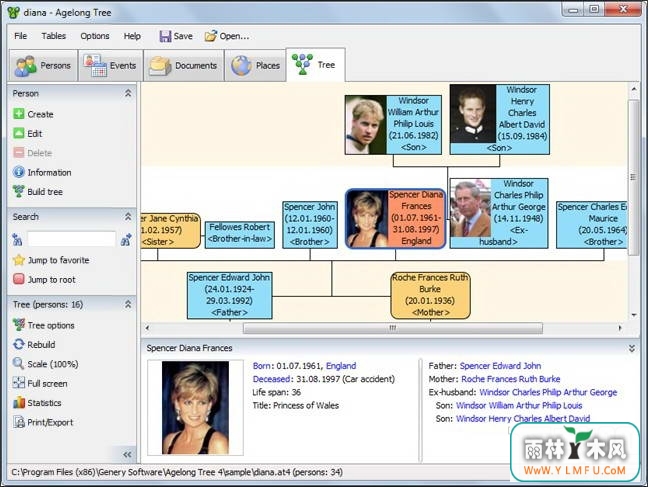This screenshot has width=648, height=487.
Task: Click the Agelong Tree title bar icon
Action: pyautogui.click(x=14, y=12)
